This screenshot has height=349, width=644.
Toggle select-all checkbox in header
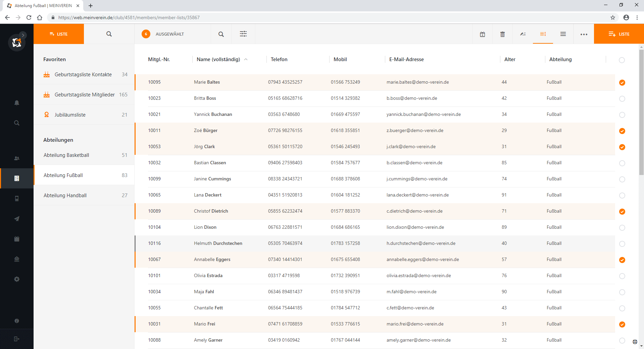point(622,60)
